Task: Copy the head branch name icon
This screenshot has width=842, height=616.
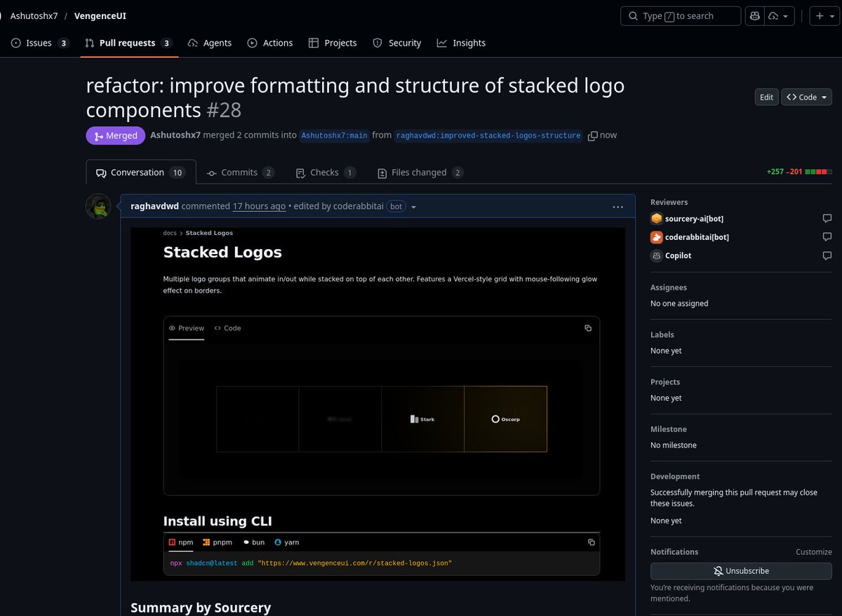Action: click(x=593, y=135)
